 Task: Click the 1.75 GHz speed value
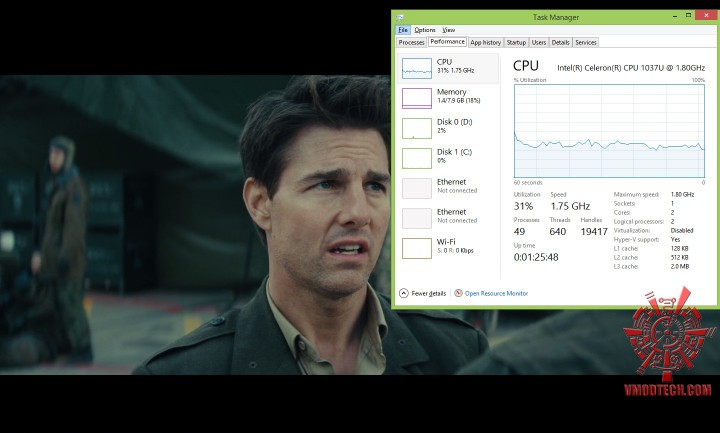click(570, 206)
